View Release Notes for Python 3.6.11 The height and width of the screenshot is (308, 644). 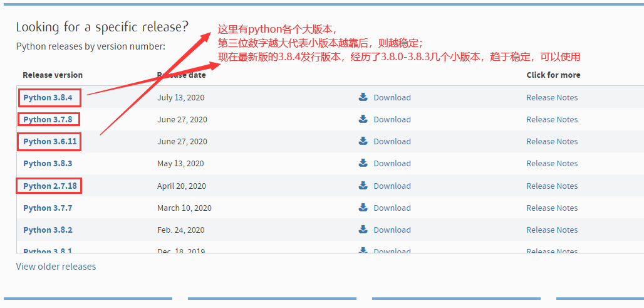click(x=552, y=142)
